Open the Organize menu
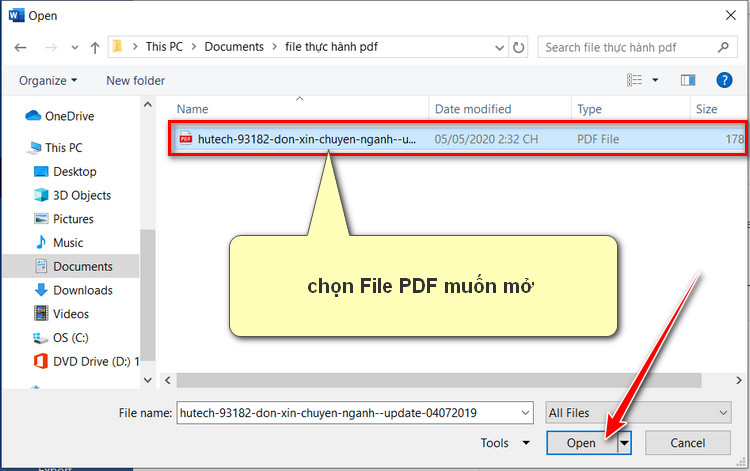The image size is (750, 471). [x=47, y=80]
